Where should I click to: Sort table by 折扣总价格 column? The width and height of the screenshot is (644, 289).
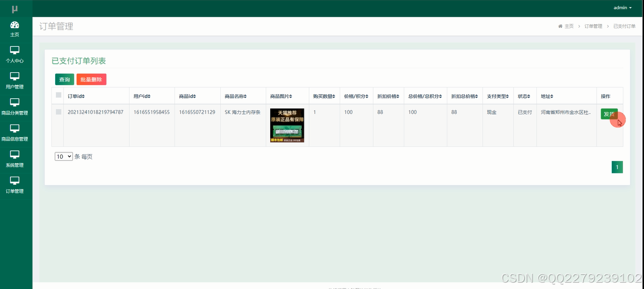coord(464,96)
